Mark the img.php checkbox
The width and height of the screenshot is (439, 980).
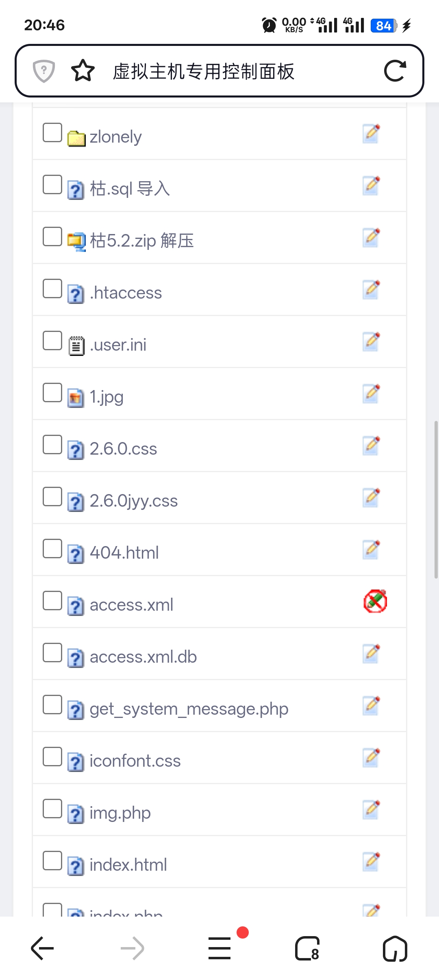(52, 809)
